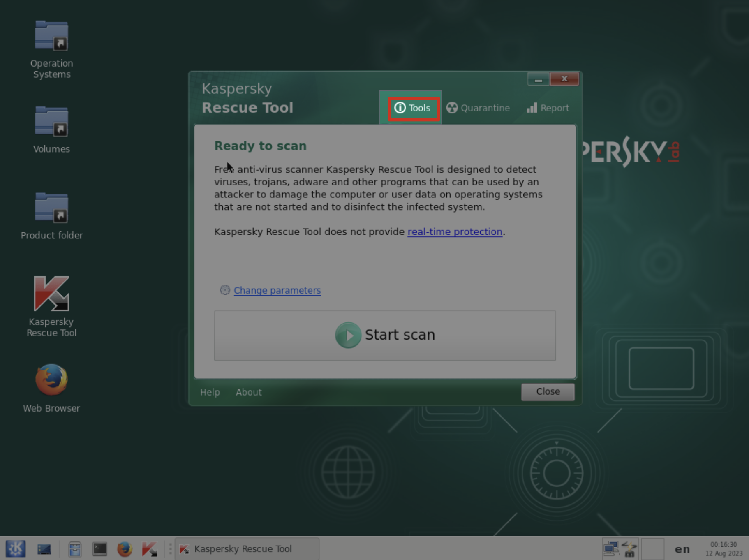Click the gear icon beside Change parameters
This screenshot has width=749, height=560.
[225, 290]
